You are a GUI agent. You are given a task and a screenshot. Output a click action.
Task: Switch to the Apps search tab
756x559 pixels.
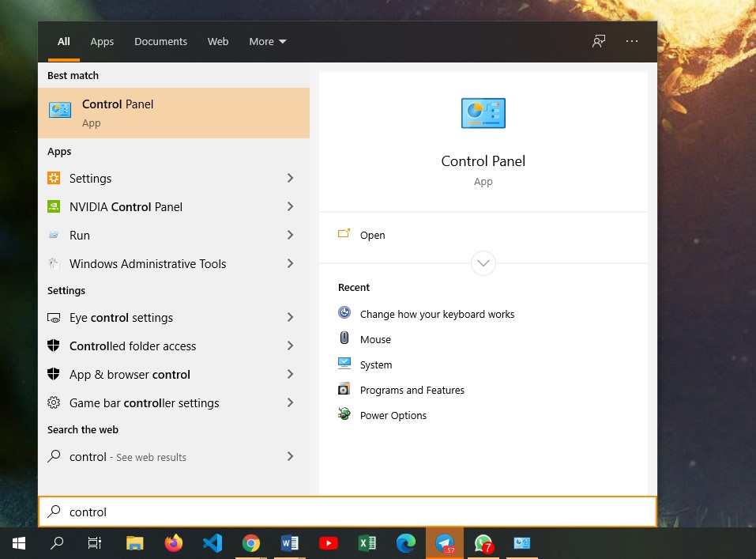pyautogui.click(x=102, y=42)
